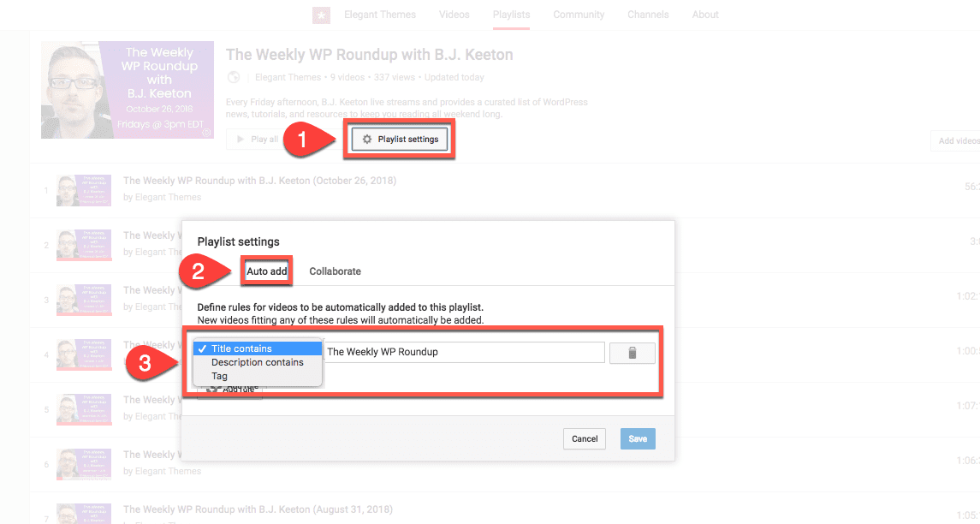
Task: Select the checked Title contains rule option
Action: (258, 348)
